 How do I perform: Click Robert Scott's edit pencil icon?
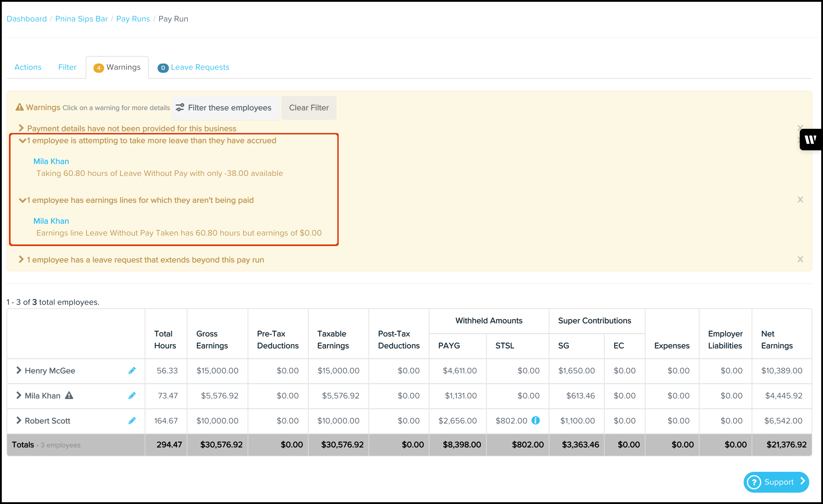[132, 420]
